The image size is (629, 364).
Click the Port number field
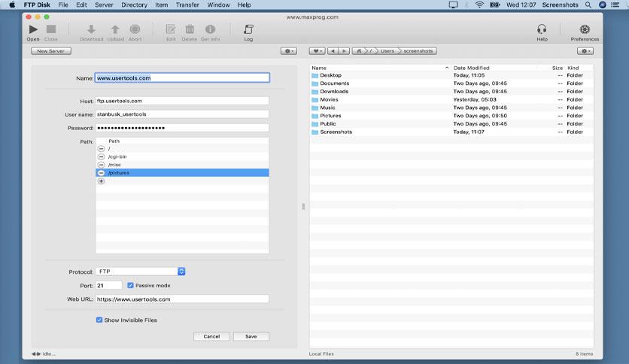[x=108, y=286]
